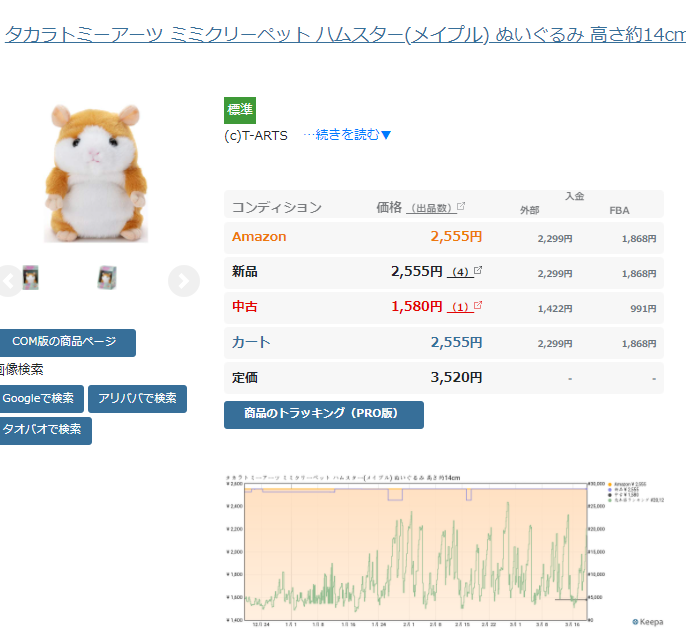Image resolution: width=686 pixels, height=629 pixels.
Task: Click the 中古 FBA payout 991円
Action: click(x=643, y=309)
